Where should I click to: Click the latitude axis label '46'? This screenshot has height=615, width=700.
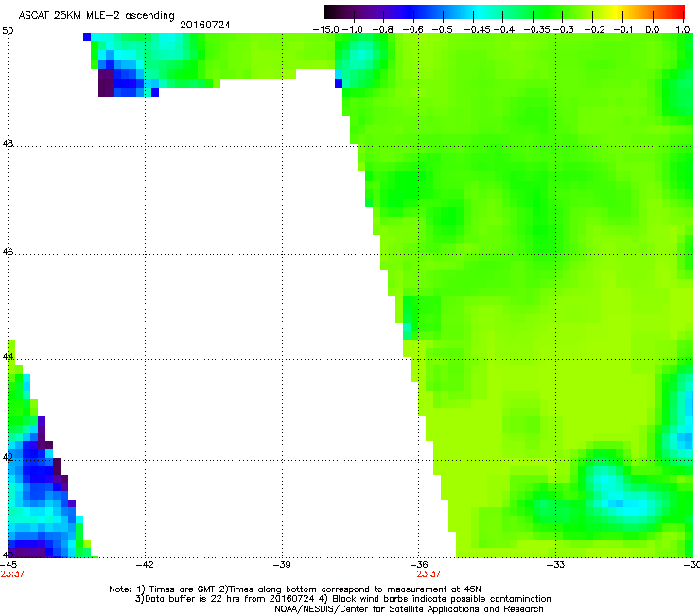(8, 252)
